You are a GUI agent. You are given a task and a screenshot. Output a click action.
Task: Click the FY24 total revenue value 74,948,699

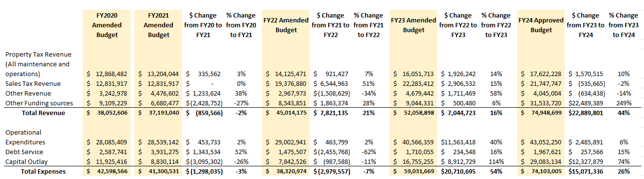541,113
